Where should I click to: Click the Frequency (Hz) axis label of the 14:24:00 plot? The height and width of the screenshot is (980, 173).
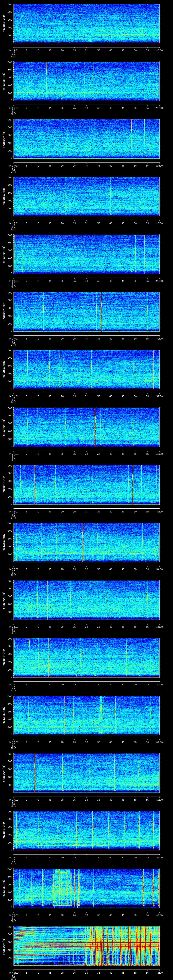pos(4,24)
